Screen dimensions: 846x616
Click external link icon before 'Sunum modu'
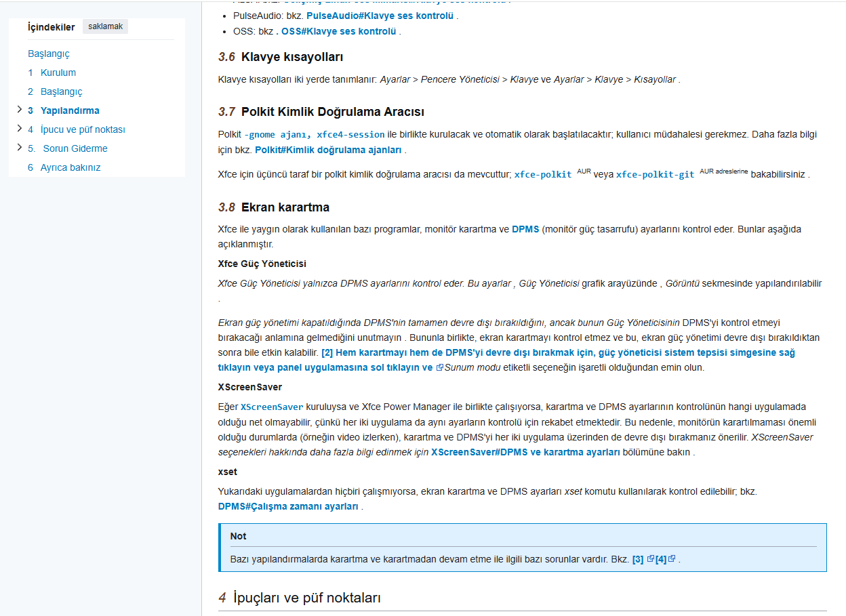pyautogui.click(x=439, y=367)
